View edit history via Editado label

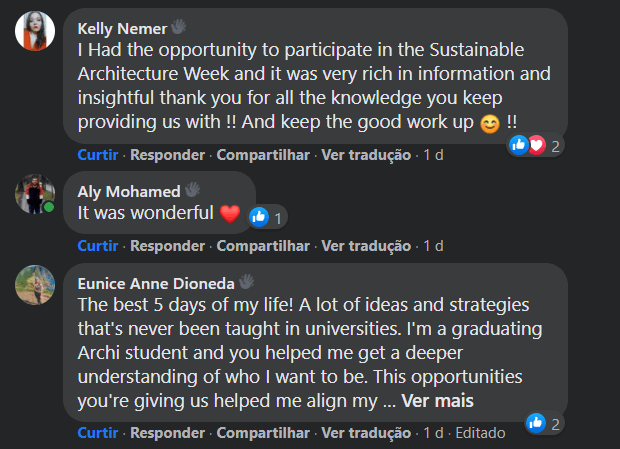tap(480, 433)
